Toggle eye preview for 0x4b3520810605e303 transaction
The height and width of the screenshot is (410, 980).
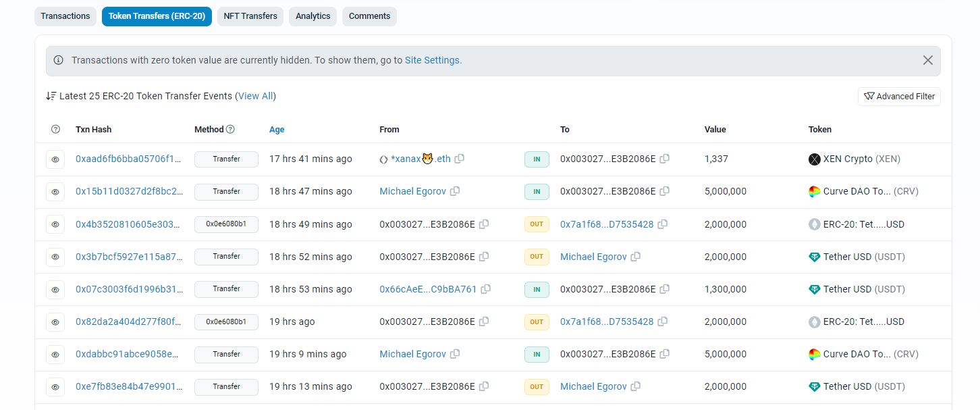56,224
